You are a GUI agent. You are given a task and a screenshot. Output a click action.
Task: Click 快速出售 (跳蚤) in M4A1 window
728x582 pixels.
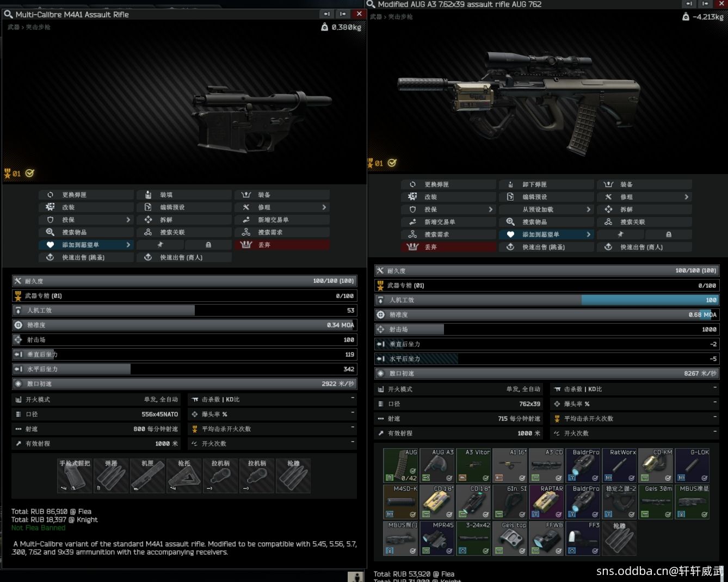click(86, 257)
